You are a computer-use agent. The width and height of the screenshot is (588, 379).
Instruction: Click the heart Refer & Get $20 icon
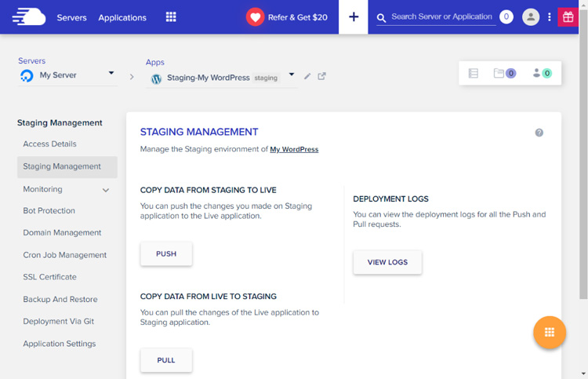tap(256, 17)
